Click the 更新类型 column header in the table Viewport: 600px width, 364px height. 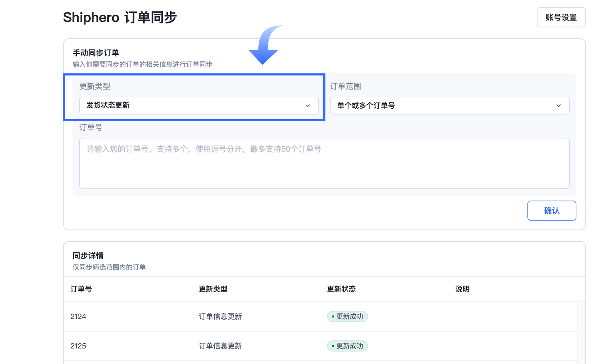pyautogui.click(x=213, y=289)
